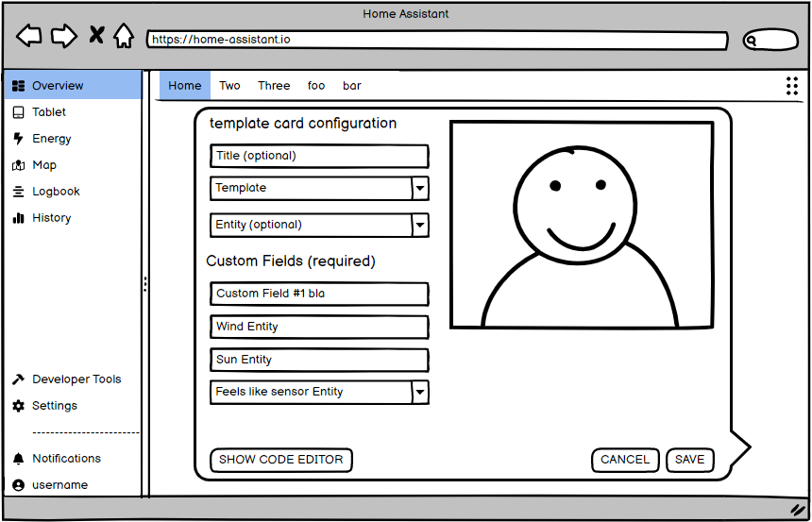Click the username account icon
The image size is (812, 522).
coord(18,485)
